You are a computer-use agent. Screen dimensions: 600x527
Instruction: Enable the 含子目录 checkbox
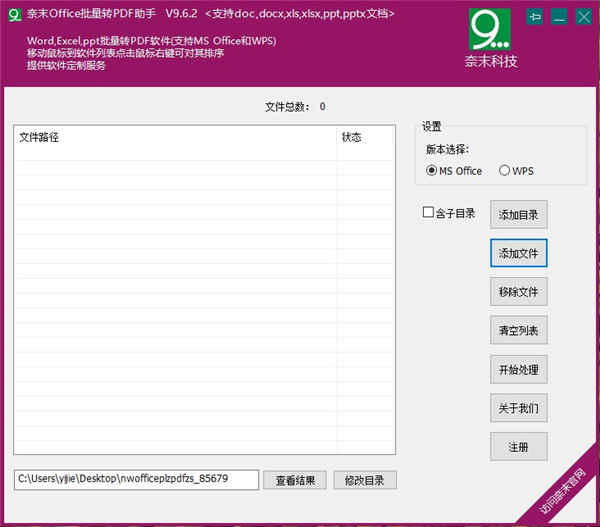click(428, 213)
